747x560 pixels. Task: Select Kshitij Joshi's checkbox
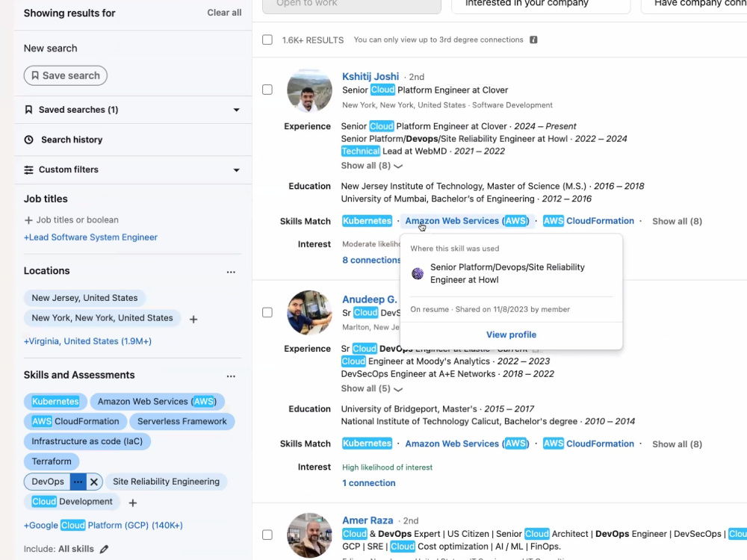[x=267, y=90]
